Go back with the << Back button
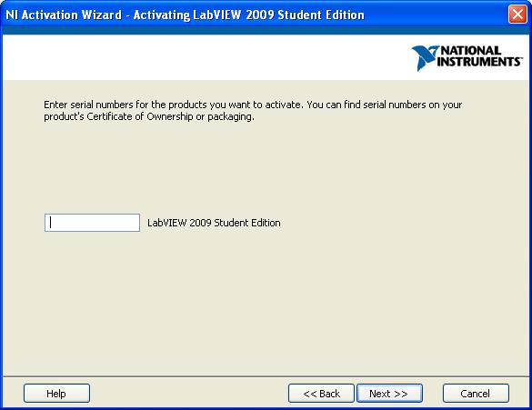This screenshot has height=410, width=532. 321,394
